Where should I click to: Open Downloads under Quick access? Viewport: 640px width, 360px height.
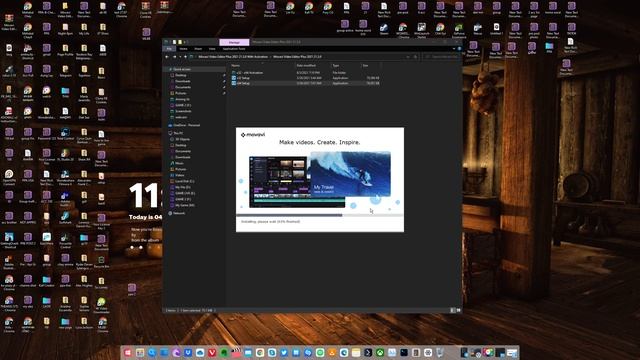[x=182, y=81]
